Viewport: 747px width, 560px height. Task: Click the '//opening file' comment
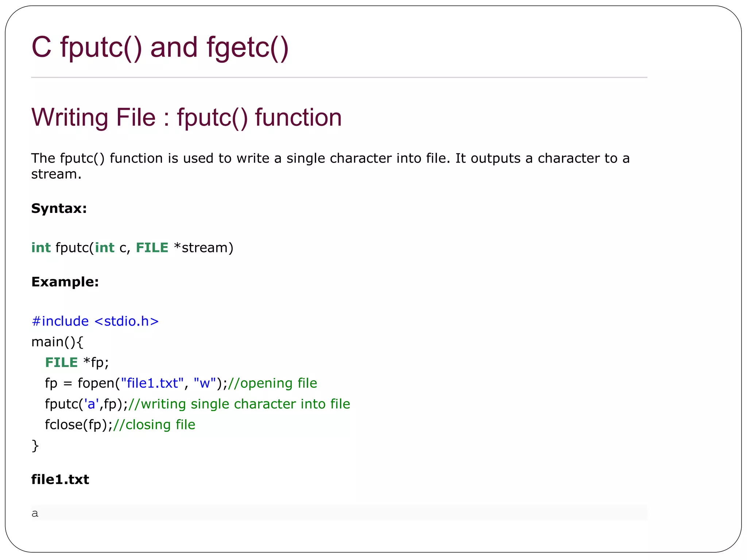[x=272, y=383]
